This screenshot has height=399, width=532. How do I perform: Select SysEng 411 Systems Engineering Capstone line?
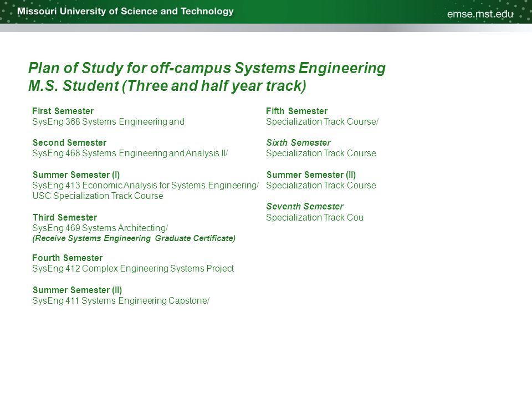pyautogui.click(x=121, y=301)
